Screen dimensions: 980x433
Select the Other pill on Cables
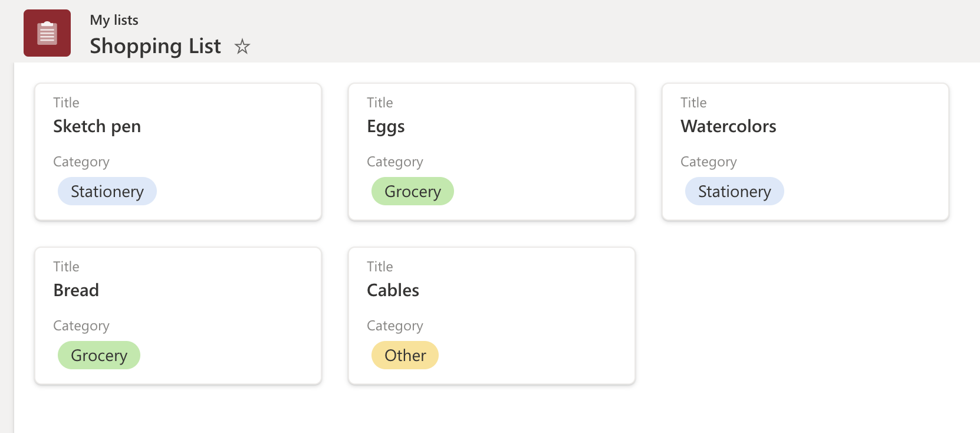tap(405, 355)
